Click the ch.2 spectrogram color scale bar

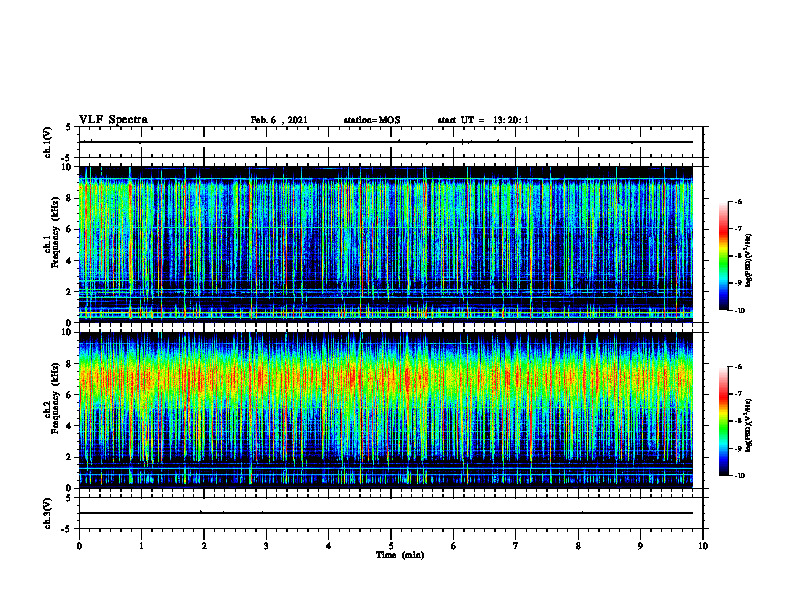723,421
